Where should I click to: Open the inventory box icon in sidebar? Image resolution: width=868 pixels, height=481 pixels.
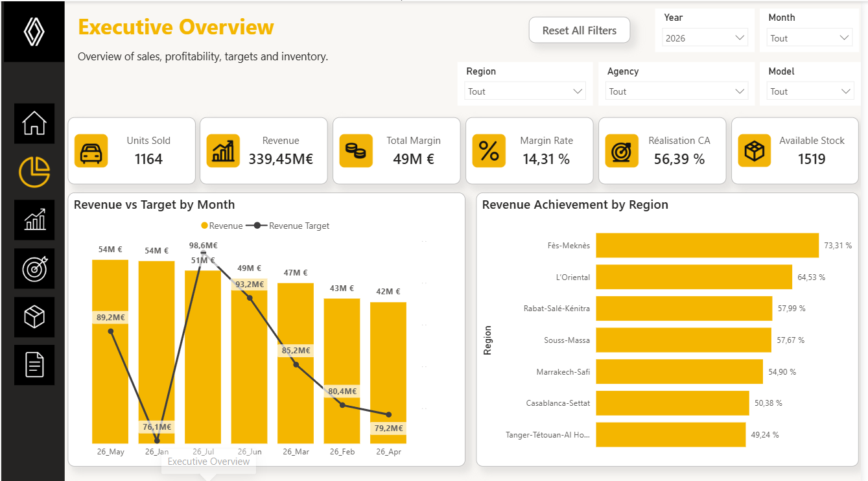34,317
